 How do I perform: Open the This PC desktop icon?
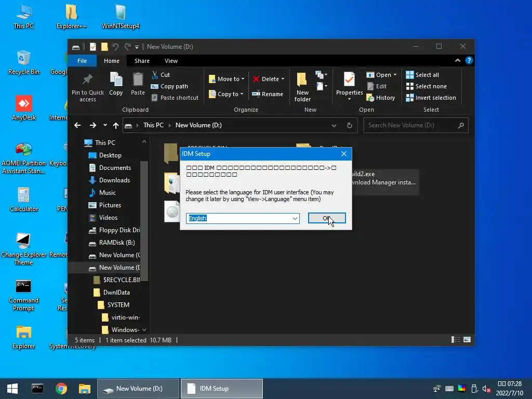pyautogui.click(x=24, y=17)
